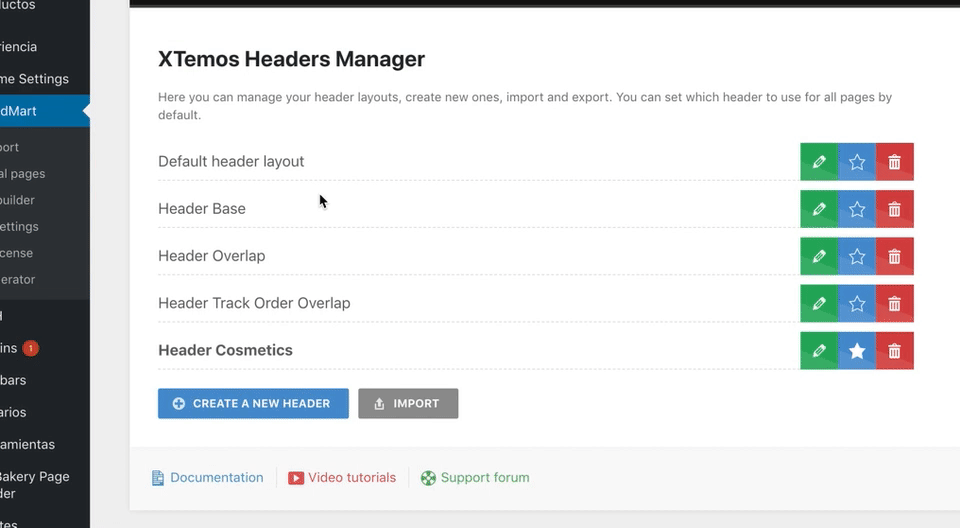Select Header Track Order Overlap name
The height and width of the screenshot is (528, 960).
point(254,303)
